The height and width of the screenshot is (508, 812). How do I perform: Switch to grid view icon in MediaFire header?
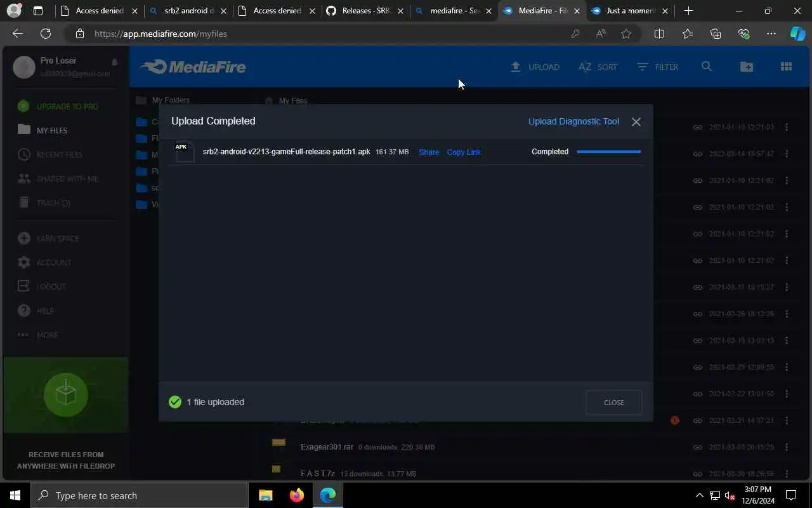coord(786,67)
